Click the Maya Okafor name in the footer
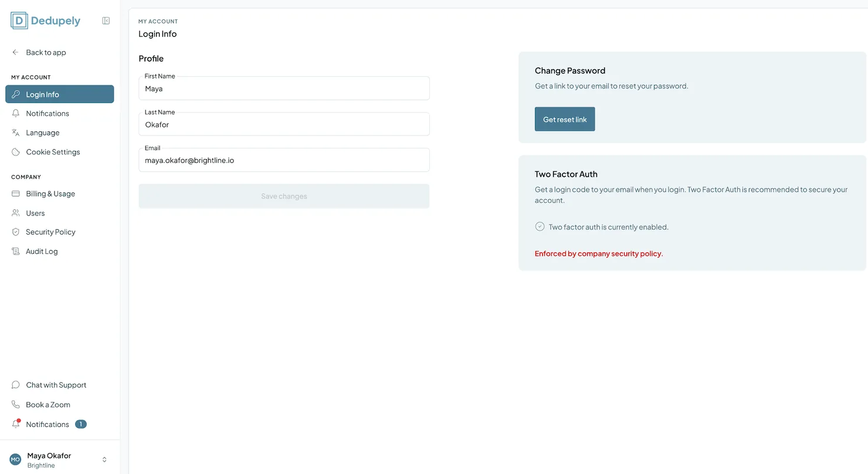Screen dimensions: 868x474 (x=49, y=456)
